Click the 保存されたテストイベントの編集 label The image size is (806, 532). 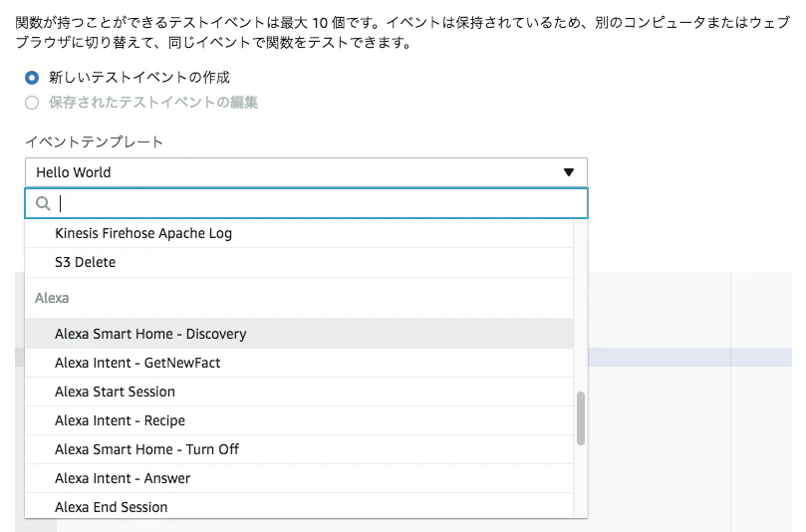tap(153, 103)
